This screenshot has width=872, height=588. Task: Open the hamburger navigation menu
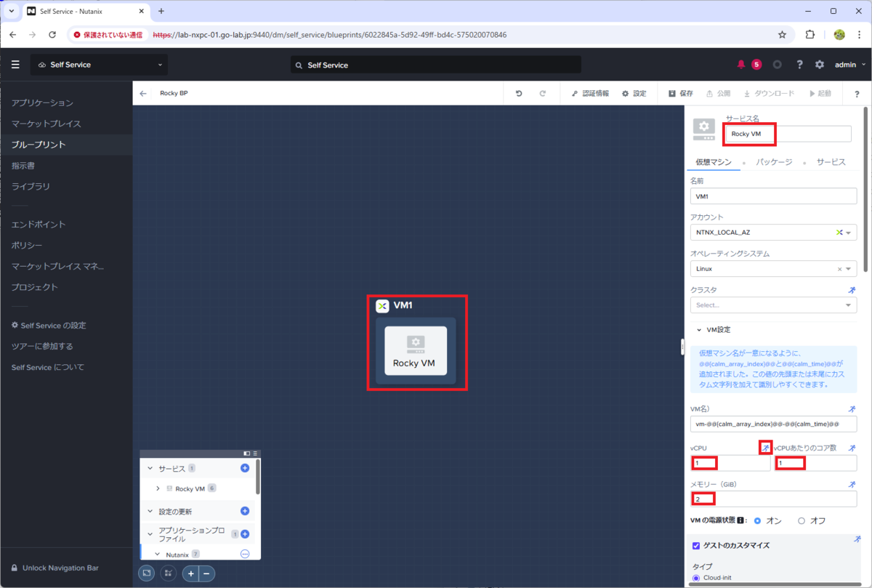pyautogui.click(x=15, y=65)
